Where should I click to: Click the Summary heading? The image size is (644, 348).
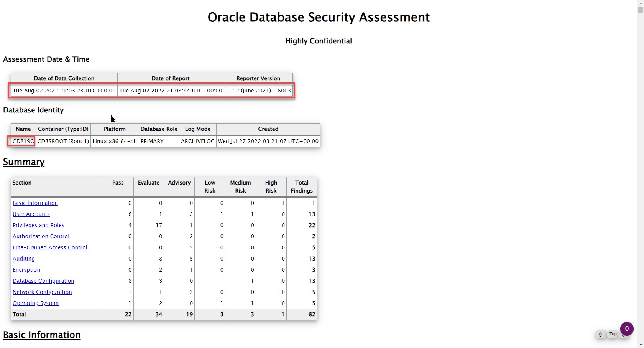(x=24, y=162)
